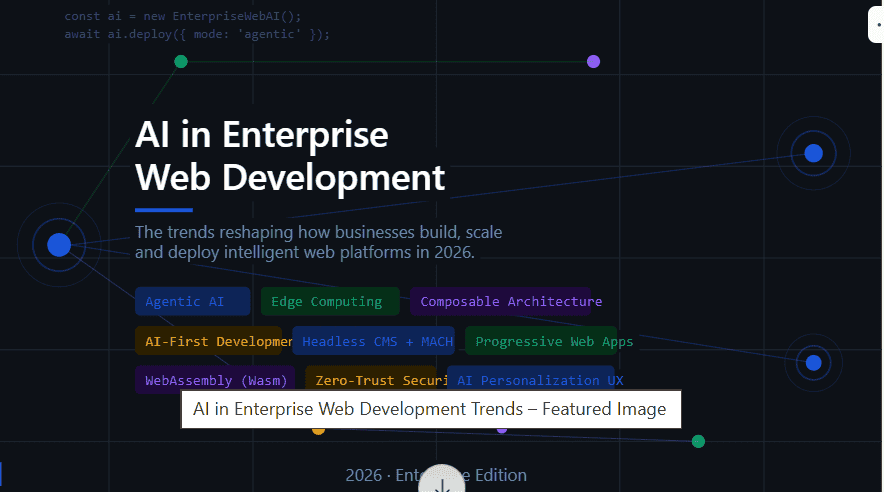This screenshot has width=884, height=492.
Task: Click the "await ai.deploy" code line
Action: coord(197,34)
